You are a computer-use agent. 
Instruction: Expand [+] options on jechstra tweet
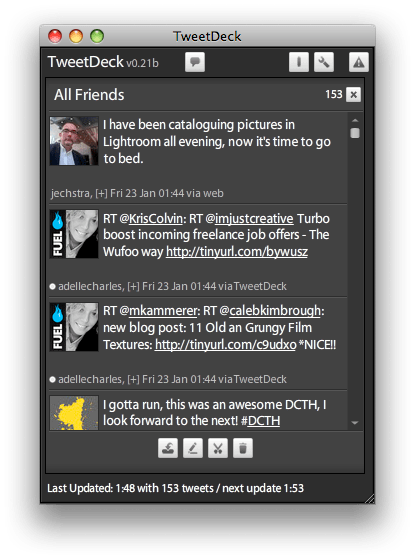click(x=101, y=193)
